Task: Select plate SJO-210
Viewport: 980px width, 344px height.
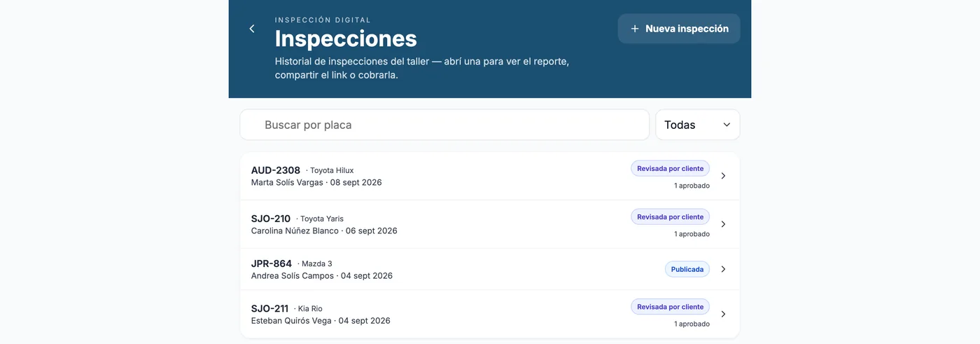Action: click(271, 219)
